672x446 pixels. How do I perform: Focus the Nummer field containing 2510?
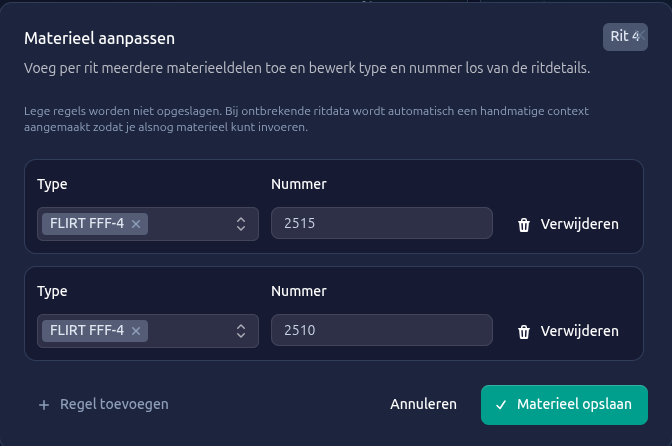(x=381, y=330)
